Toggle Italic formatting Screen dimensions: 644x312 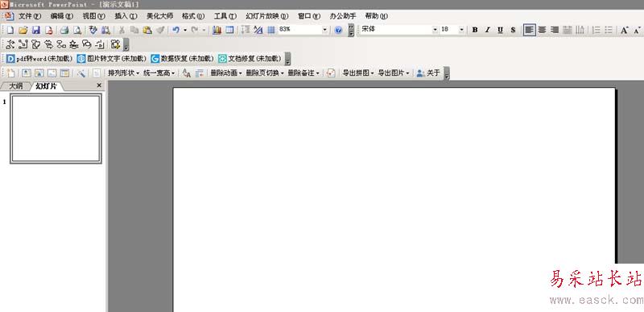click(488, 30)
